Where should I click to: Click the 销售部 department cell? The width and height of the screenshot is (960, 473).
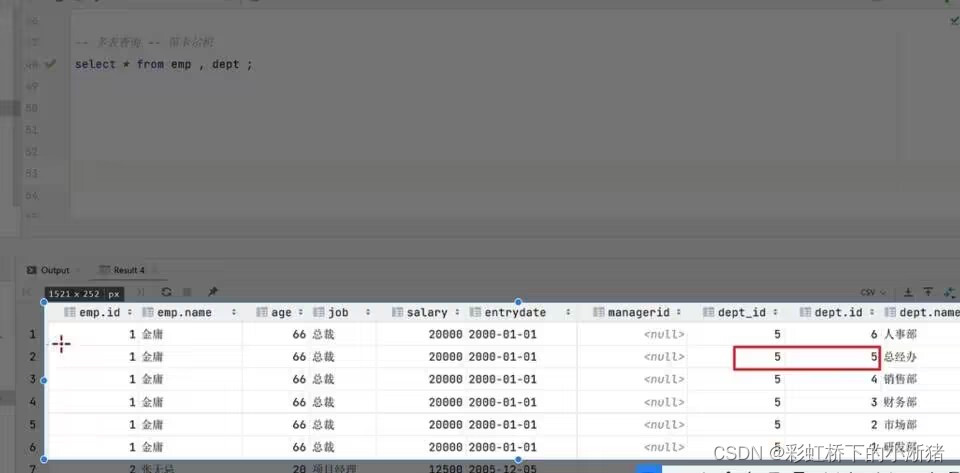click(901, 379)
